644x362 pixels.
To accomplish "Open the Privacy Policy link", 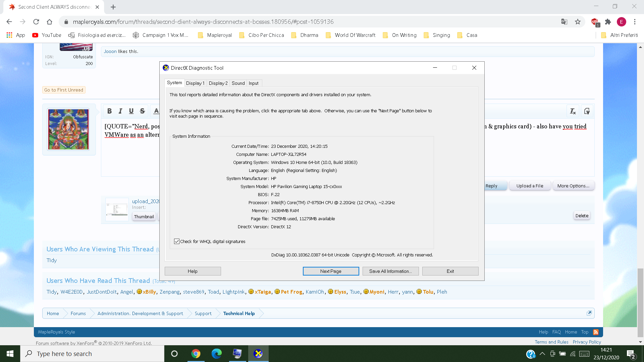I will pos(587,342).
